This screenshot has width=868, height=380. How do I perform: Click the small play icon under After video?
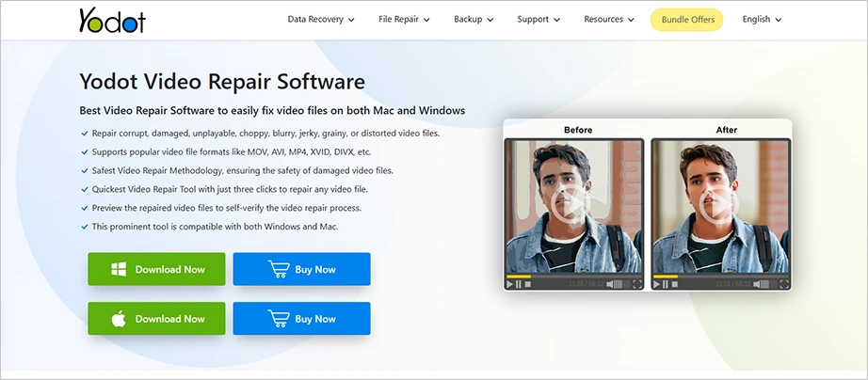pos(656,284)
